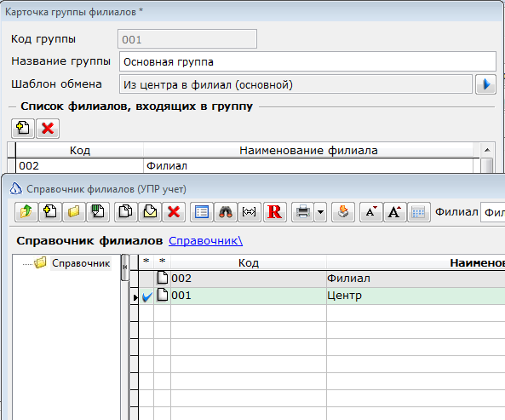
Task: Delete branch from group list
Action: (48, 128)
